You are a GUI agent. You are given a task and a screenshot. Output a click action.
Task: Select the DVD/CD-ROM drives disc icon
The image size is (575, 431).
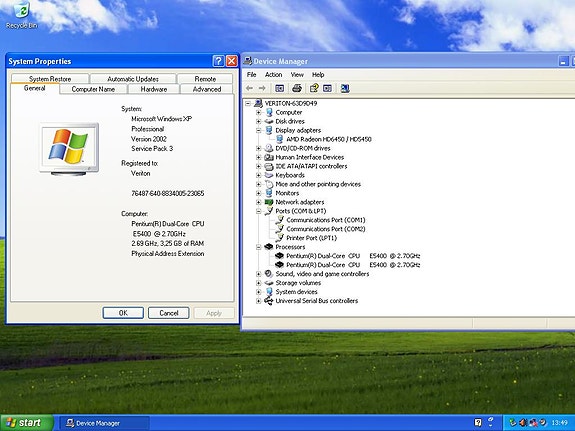coord(269,148)
